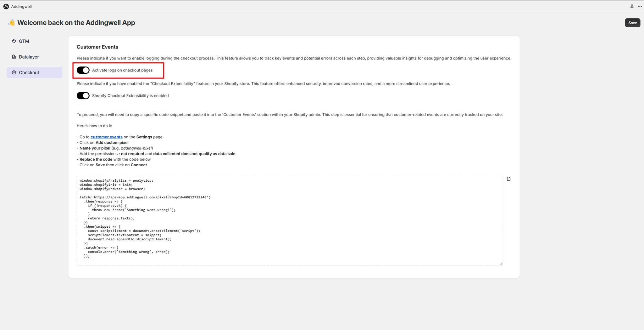Screen dimensions: 644x330
Task: Click the 'Activate logs on checkout pages' label
Action: click(122, 70)
